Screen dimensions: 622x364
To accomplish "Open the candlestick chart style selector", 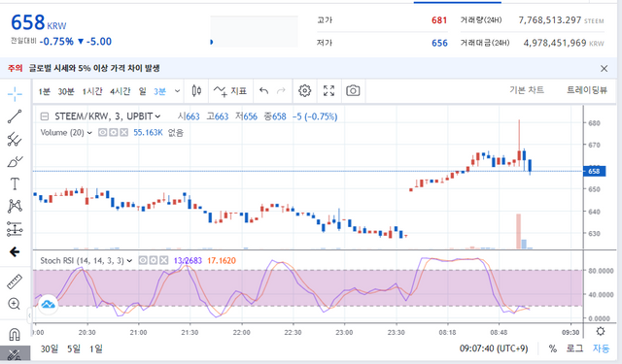I will pos(196,90).
